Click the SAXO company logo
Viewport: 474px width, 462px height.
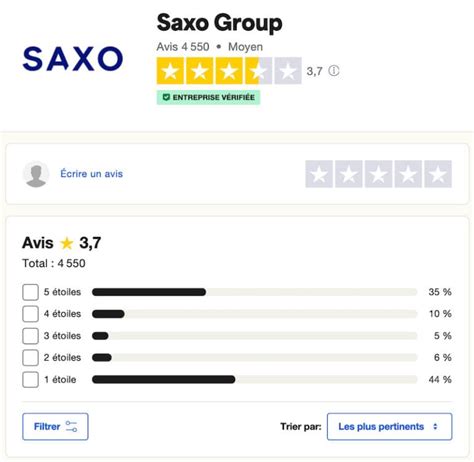coord(73,59)
